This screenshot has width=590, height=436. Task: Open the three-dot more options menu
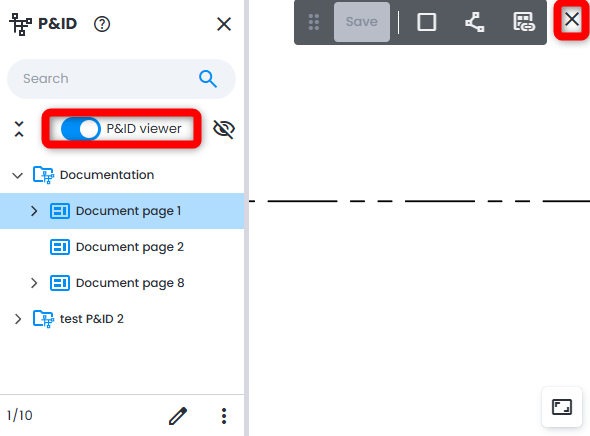(x=224, y=416)
